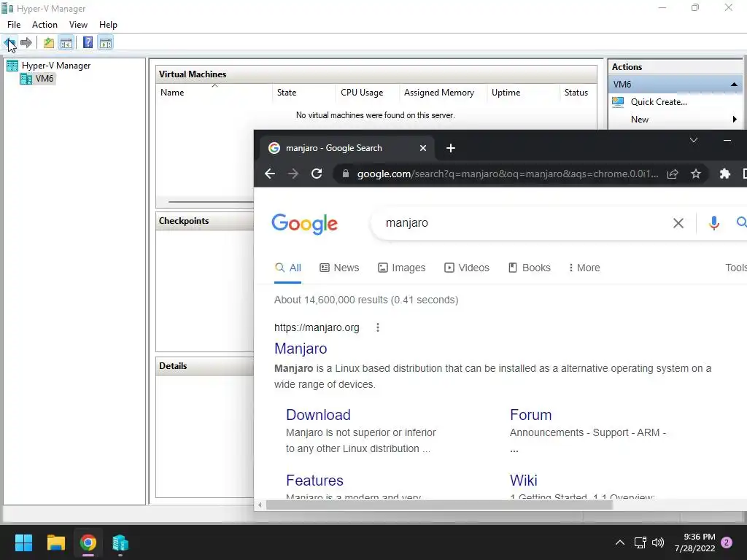Open the Action menu in Hyper-V Manager
The image size is (747, 560).
[44, 25]
